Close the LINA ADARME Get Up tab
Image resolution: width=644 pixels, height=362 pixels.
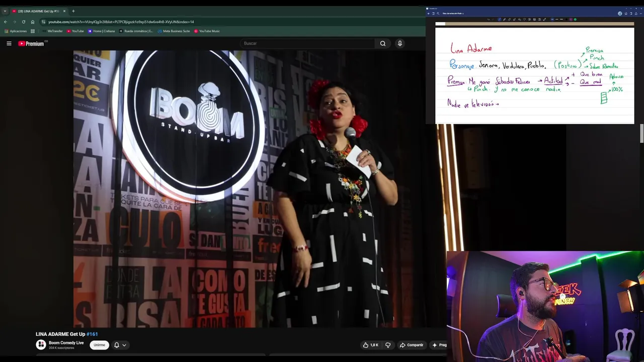click(64, 11)
